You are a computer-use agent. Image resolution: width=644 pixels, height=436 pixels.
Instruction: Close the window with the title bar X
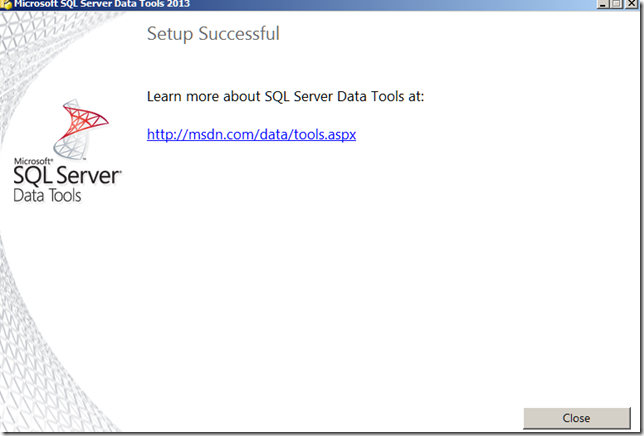633,3
